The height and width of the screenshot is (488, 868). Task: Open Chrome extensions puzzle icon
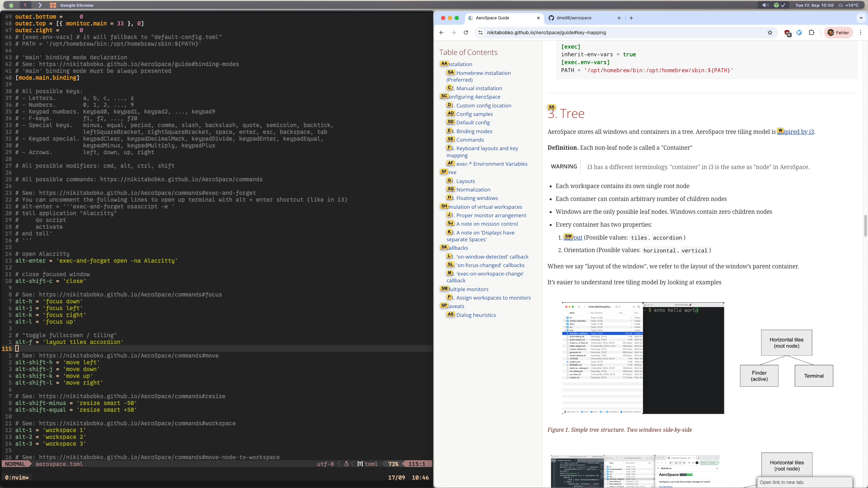(811, 33)
